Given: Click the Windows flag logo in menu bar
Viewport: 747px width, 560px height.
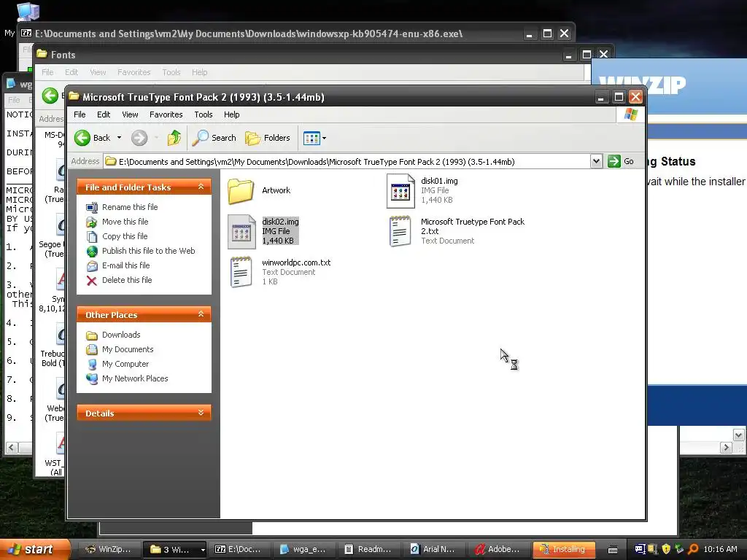Looking at the screenshot, I should coord(631,114).
